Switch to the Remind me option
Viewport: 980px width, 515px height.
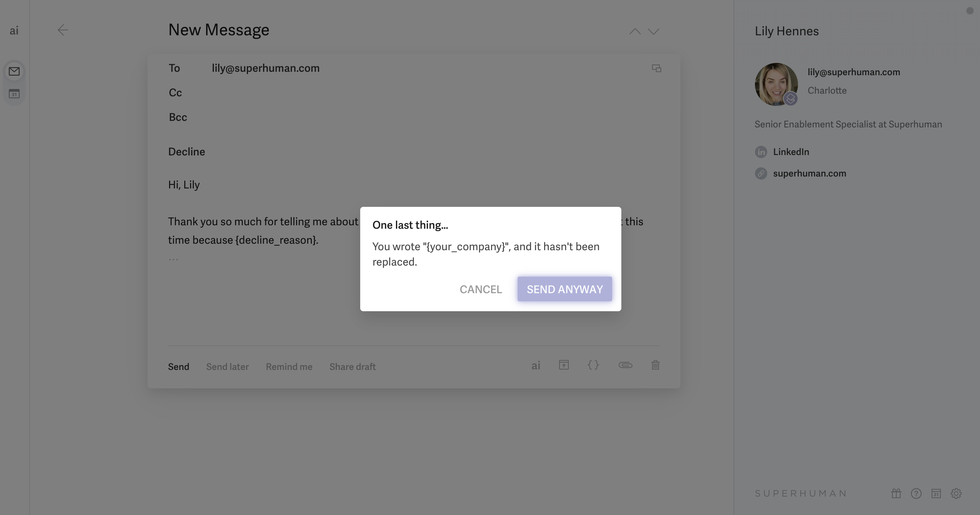288,366
